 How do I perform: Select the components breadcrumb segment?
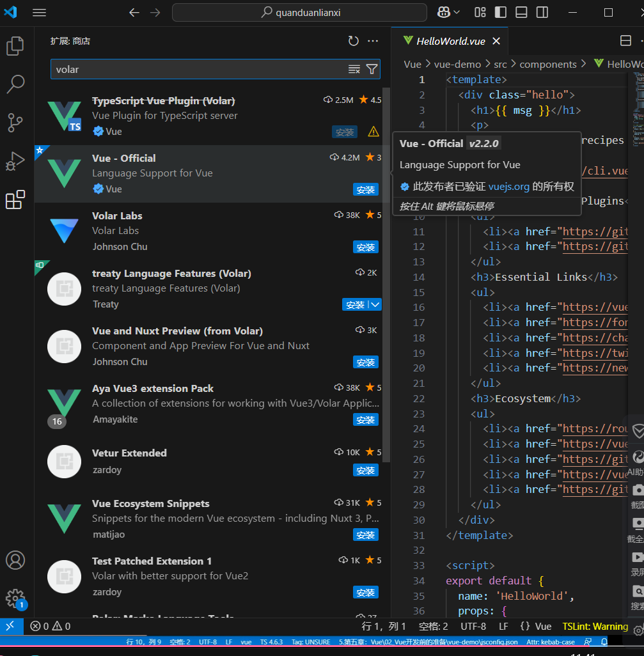click(548, 64)
